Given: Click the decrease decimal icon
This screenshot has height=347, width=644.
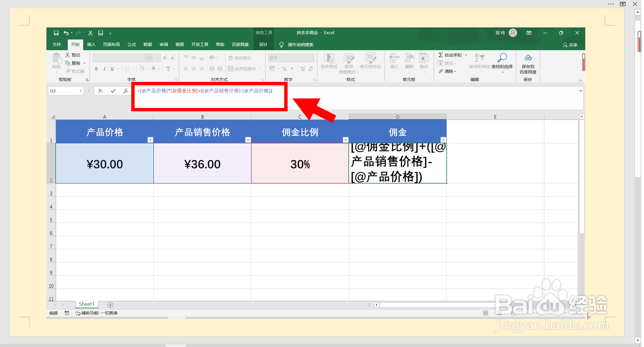Looking at the screenshot, I should [x=311, y=69].
